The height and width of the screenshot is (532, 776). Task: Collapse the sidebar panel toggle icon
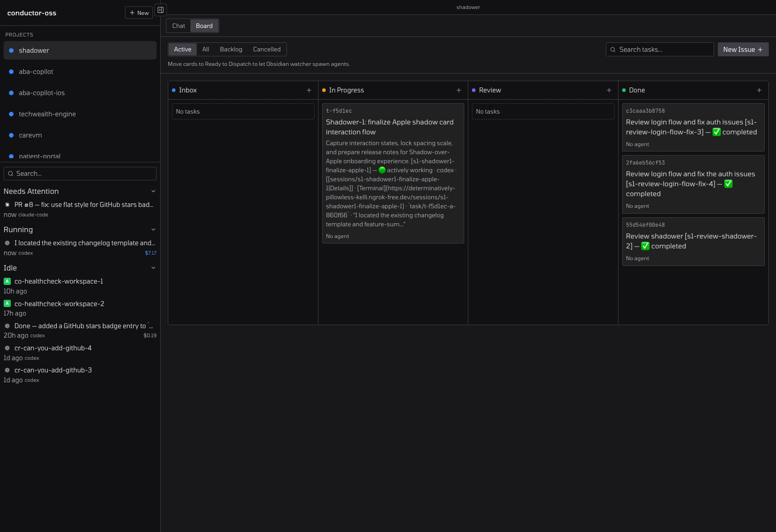pyautogui.click(x=161, y=10)
